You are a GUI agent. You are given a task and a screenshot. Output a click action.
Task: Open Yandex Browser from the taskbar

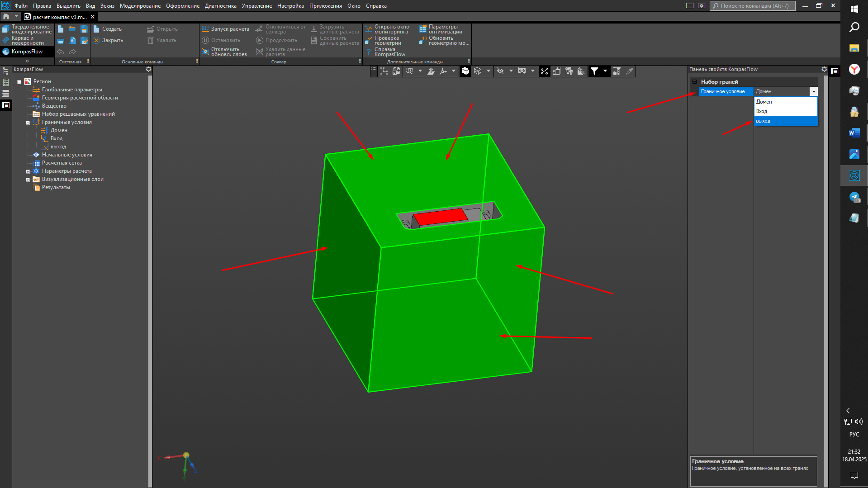[854, 69]
